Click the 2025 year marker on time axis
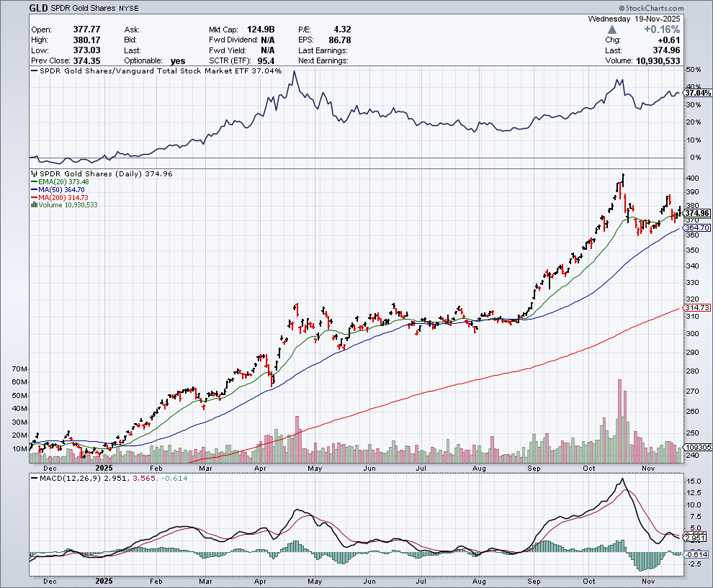This screenshot has width=713, height=588. [x=104, y=580]
